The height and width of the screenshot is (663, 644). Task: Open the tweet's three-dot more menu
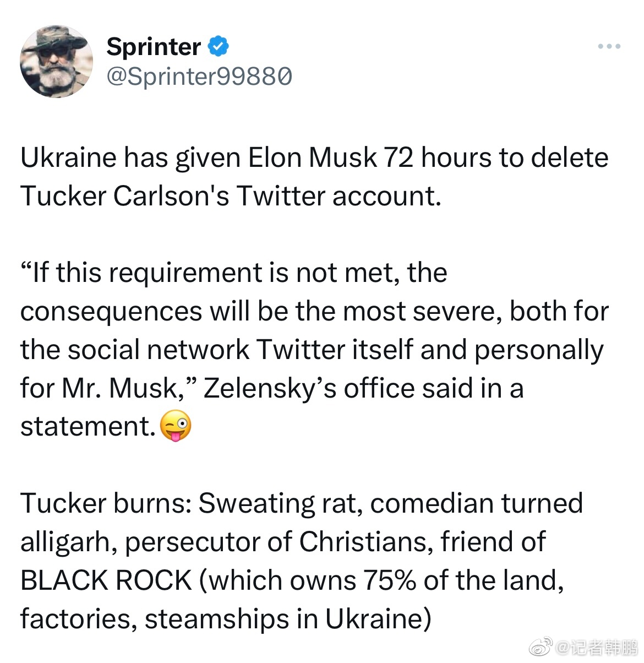coord(609,47)
